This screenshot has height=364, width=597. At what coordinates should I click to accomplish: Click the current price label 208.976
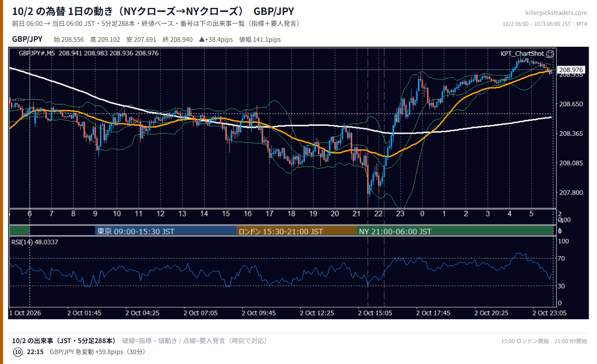571,70
